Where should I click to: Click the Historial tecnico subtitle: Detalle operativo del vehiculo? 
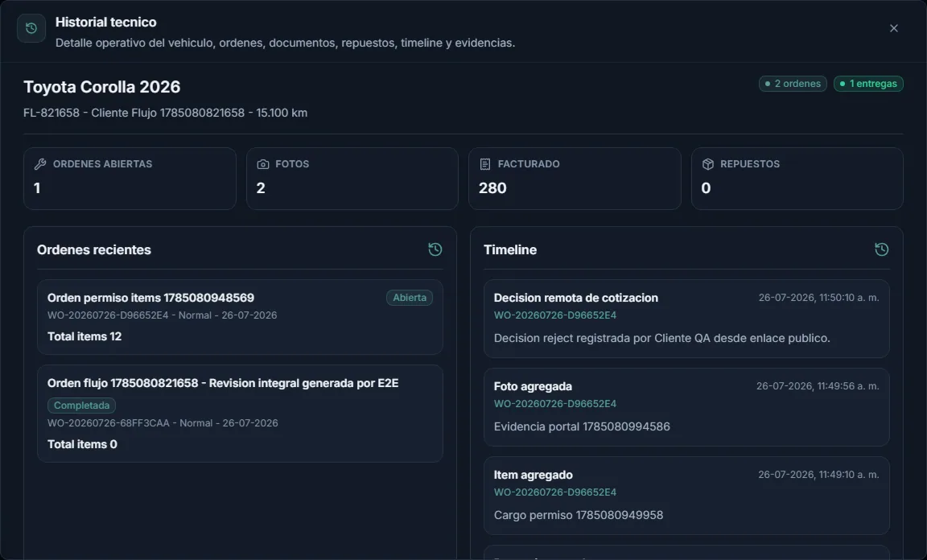pos(285,43)
